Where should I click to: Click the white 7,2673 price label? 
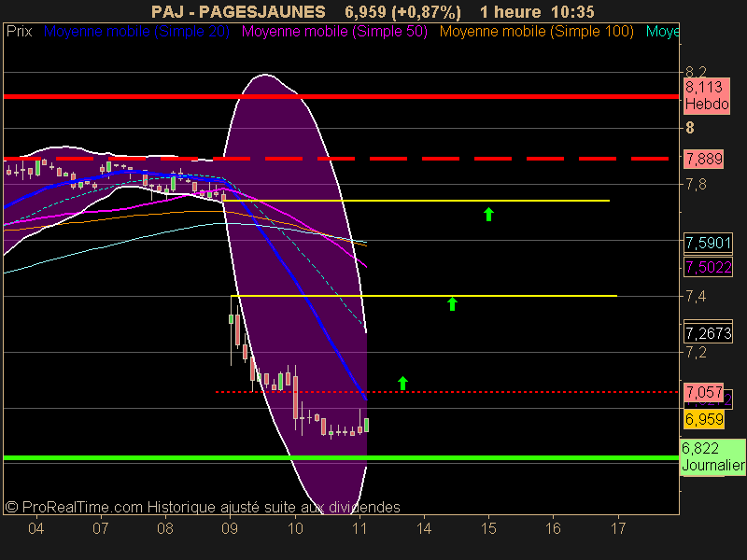[x=708, y=333]
